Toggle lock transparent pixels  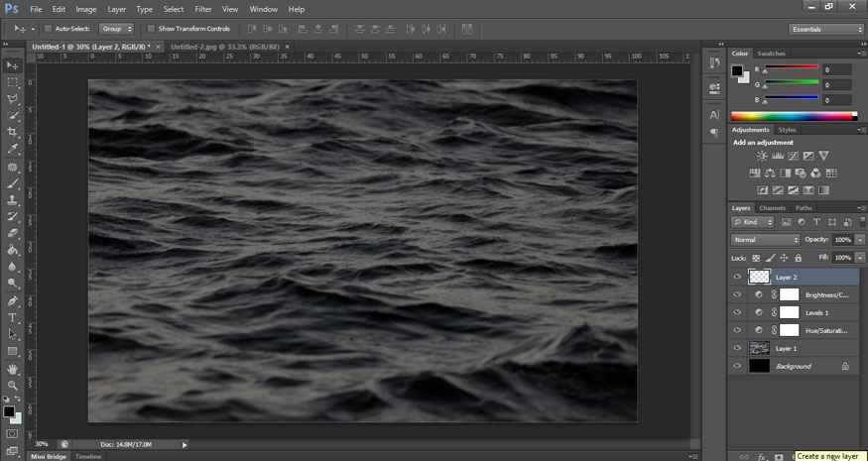[x=756, y=258]
